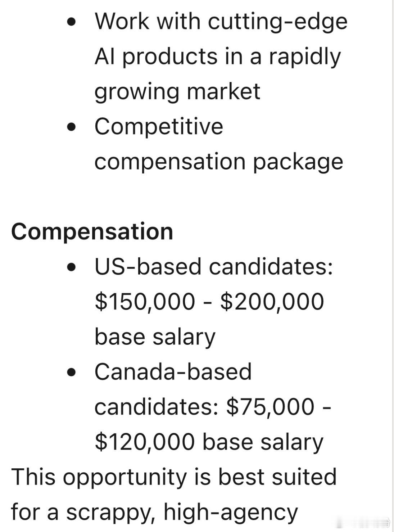This screenshot has height=532, width=394.
Task: Click the bullet before 'Competitive compensation package'
Action: click(x=72, y=127)
